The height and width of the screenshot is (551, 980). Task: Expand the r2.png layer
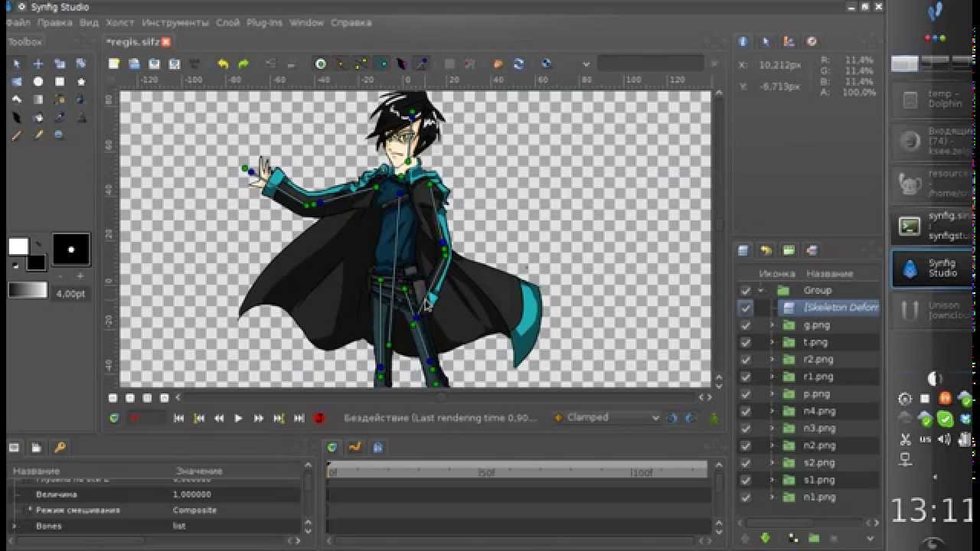[x=772, y=360]
